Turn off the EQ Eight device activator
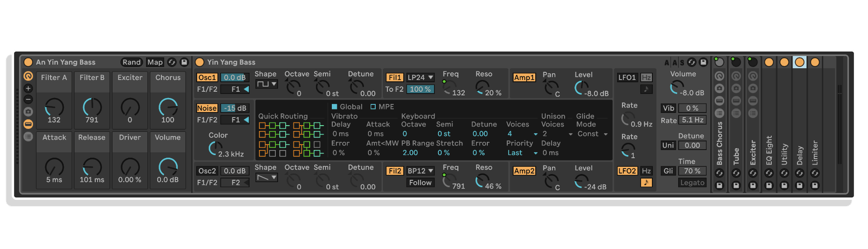This screenshot has width=868, height=249. (x=769, y=62)
